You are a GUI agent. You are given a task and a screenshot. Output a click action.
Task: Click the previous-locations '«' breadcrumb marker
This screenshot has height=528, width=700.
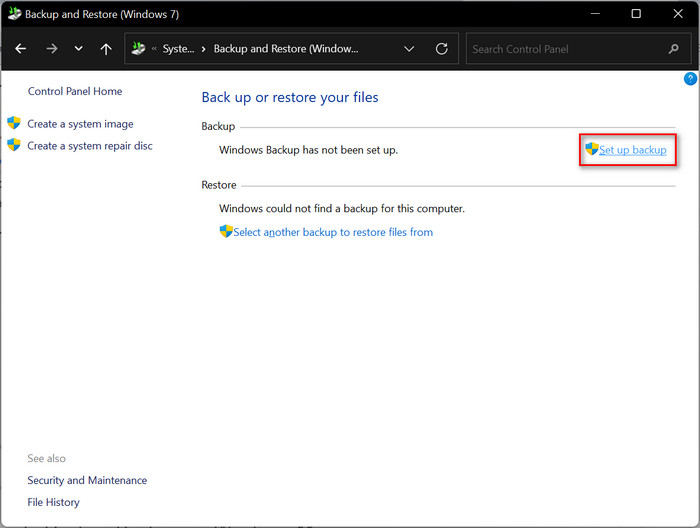pyautogui.click(x=154, y=49)
